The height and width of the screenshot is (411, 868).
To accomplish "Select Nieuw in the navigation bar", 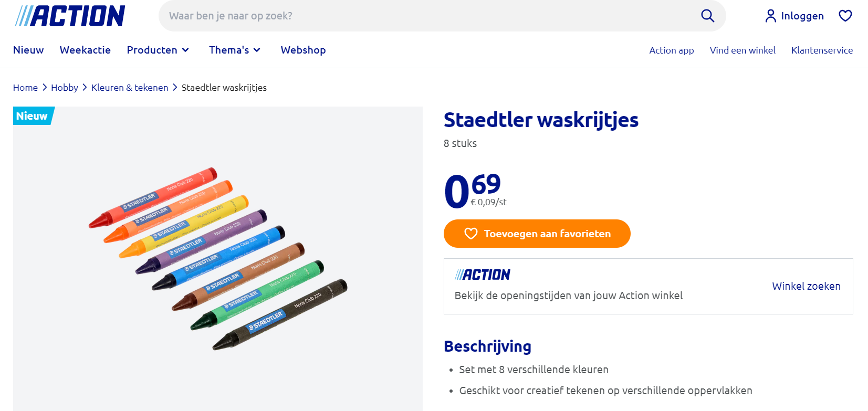I will [x=28, y=50].
